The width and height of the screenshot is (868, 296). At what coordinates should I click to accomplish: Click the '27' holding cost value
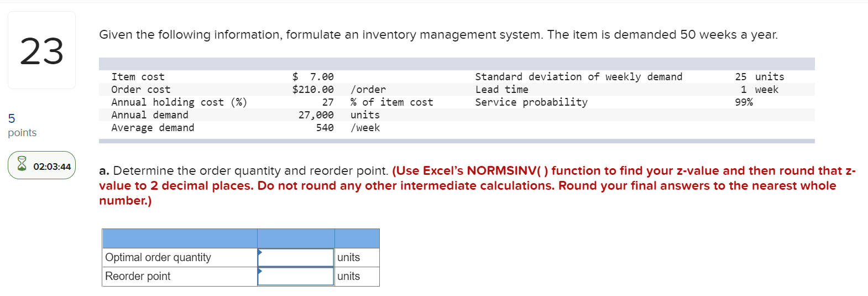328,102
